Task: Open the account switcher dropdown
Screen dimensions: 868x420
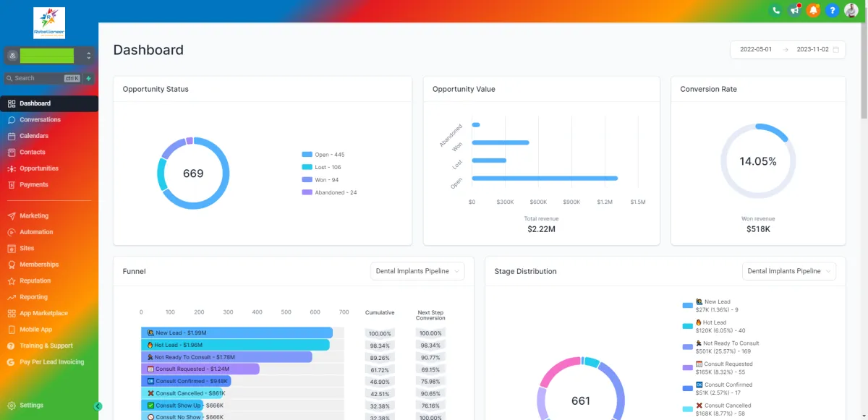Action: [x=49, y=56]
